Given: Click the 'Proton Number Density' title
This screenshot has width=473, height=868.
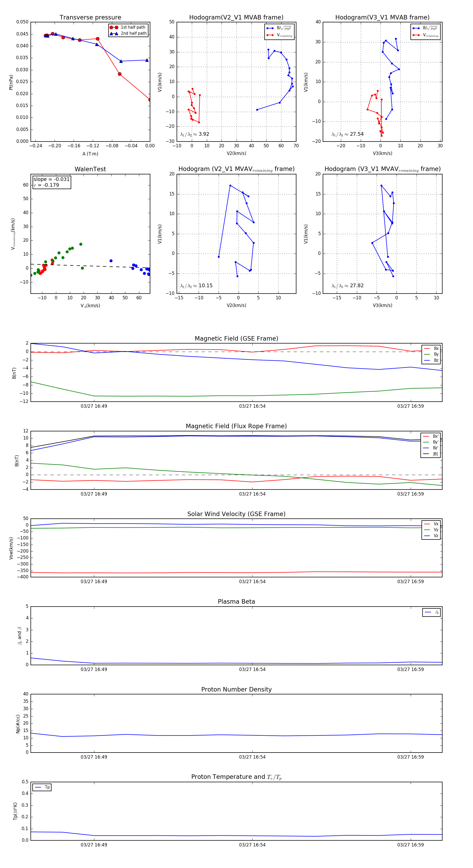Looking at the screenshot, I should coord(236,689).
